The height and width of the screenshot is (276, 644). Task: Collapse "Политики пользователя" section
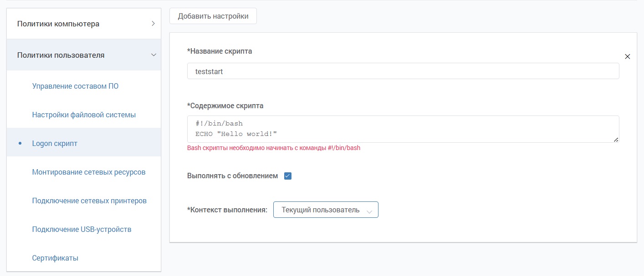83,55
